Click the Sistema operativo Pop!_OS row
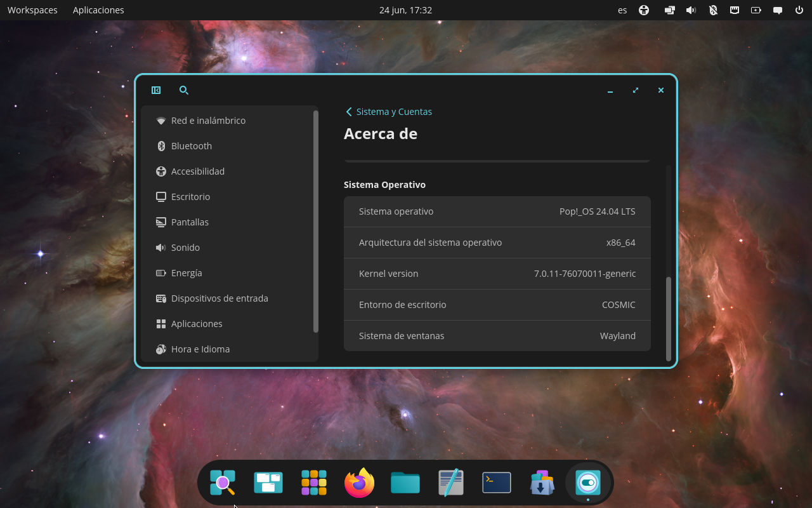The width and height of the screenshot is (812, 508). point(497,211)
